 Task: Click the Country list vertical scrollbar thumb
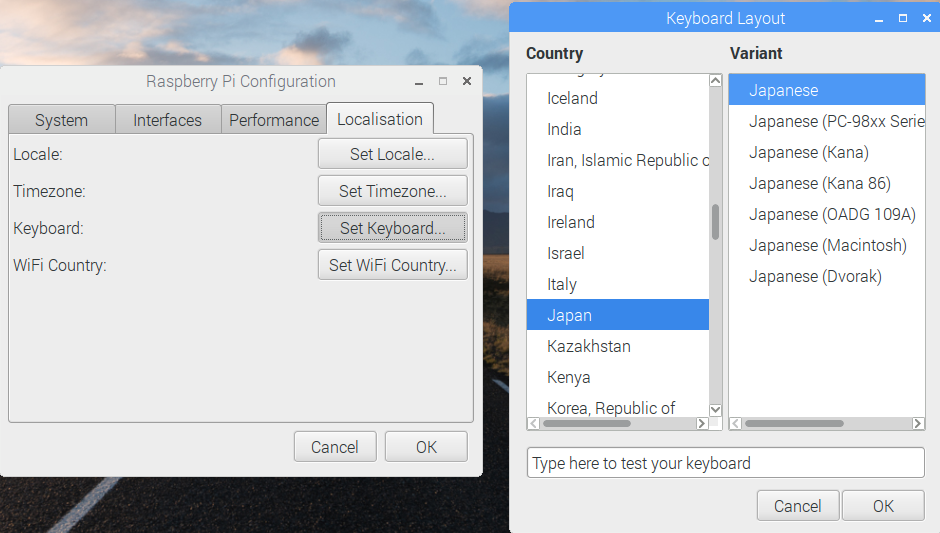715,222
